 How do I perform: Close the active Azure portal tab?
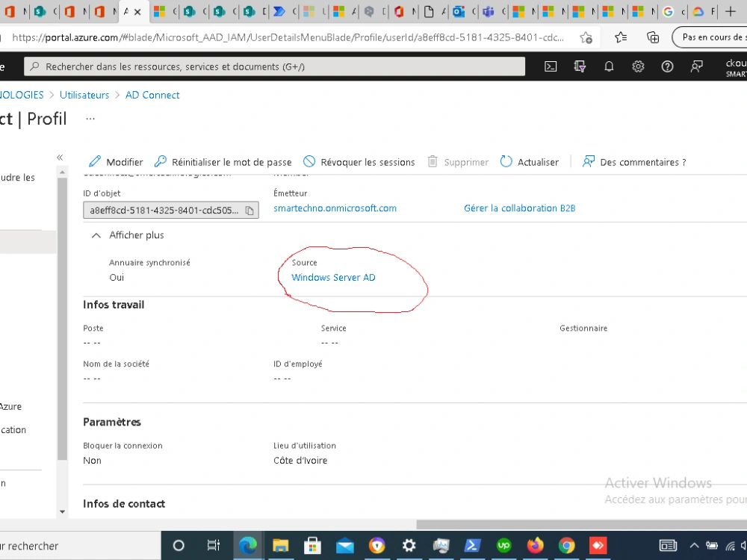click(137, 12)
